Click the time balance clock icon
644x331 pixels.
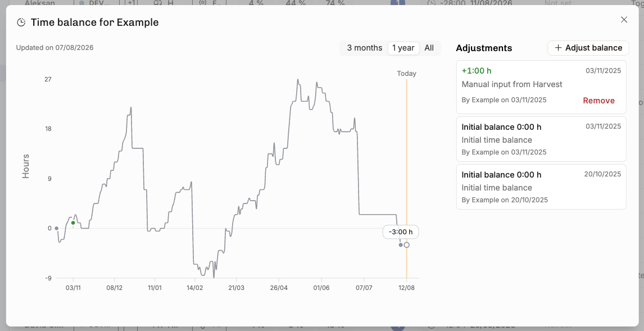pos(21,22)
